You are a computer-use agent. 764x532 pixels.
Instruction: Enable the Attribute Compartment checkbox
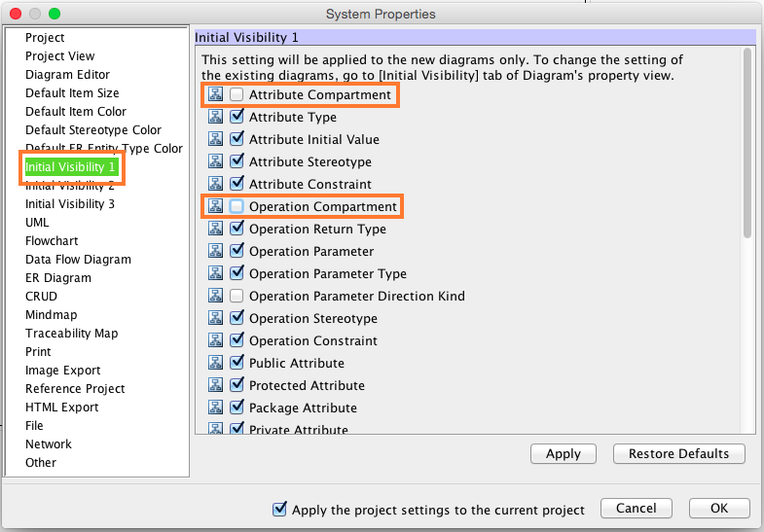(x=236, y=95)
